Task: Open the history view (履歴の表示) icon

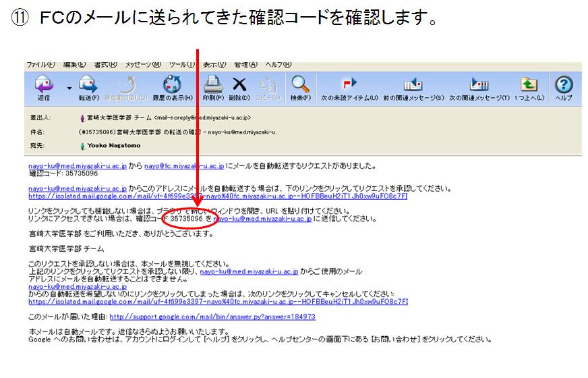Action: click(172, 85)
